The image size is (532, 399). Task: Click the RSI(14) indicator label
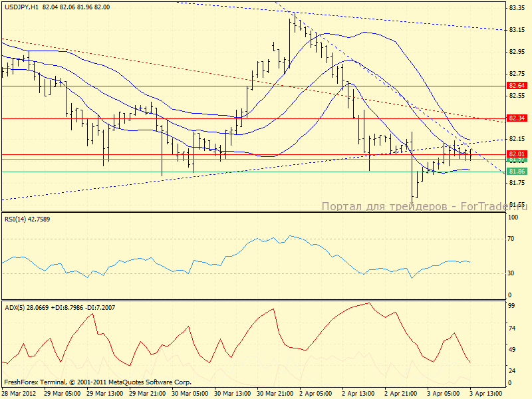[27, 217]
